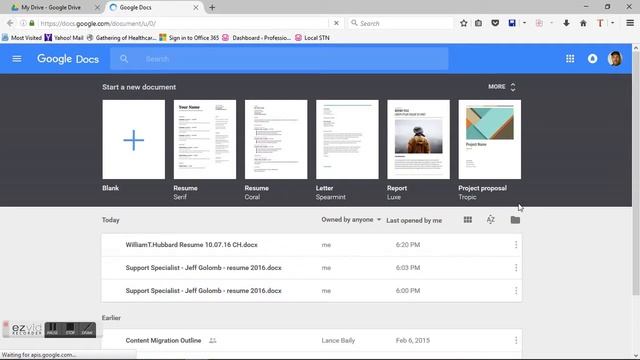
Task: Stop page loading in address bar
Action: click(x=336, y=23)
